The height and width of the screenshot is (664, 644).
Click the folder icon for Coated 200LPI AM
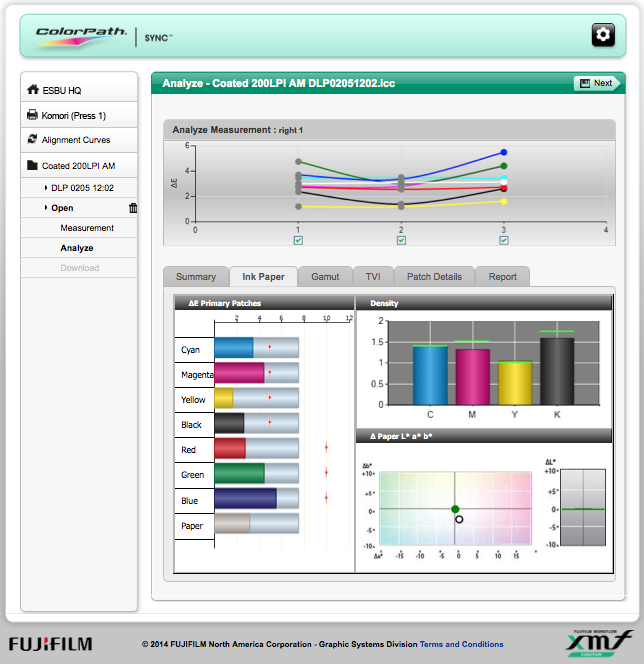pyautogui.click(x=33, y=165)
